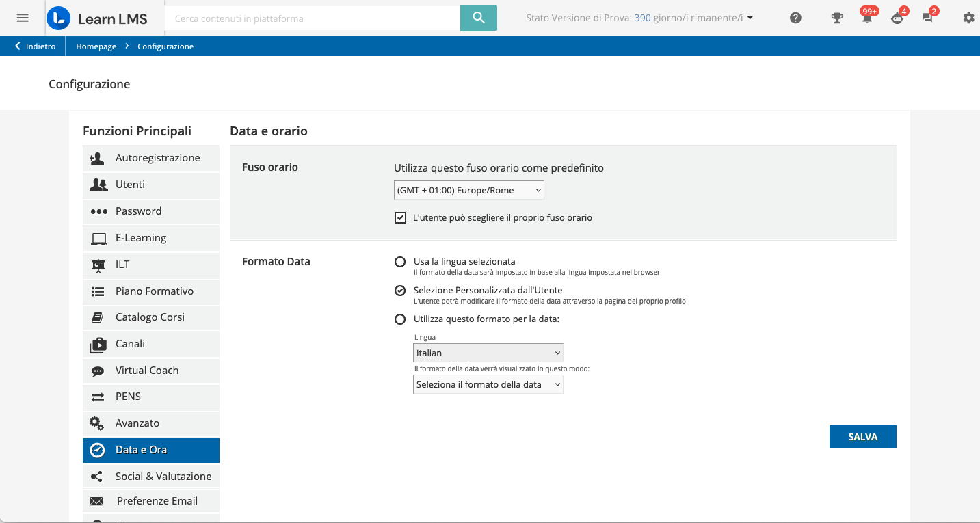980x523 pixels.
Task: Click the SALVA button
Action: (x=862, y=437)
